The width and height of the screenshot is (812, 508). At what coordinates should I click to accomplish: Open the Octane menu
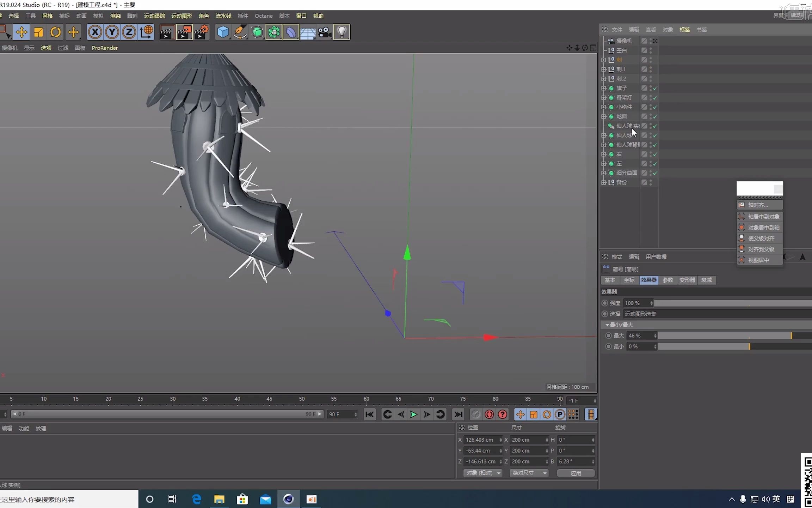click(x=264, y=16)
